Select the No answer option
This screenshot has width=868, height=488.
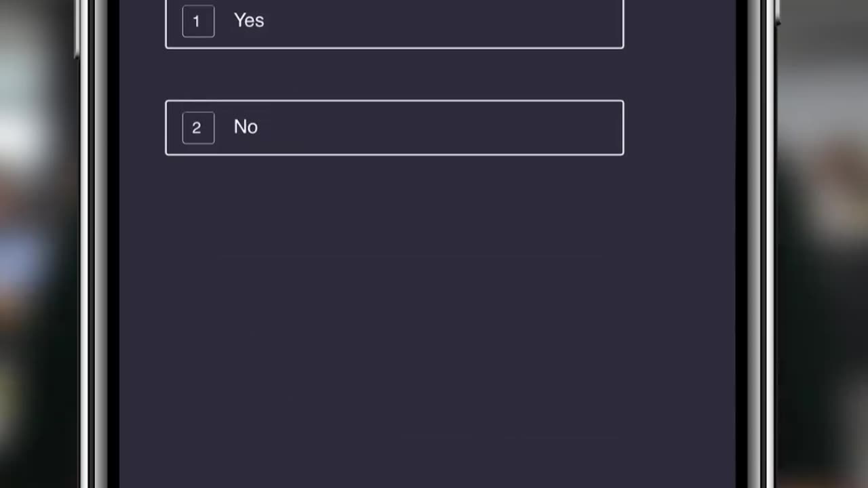[394, 127]
